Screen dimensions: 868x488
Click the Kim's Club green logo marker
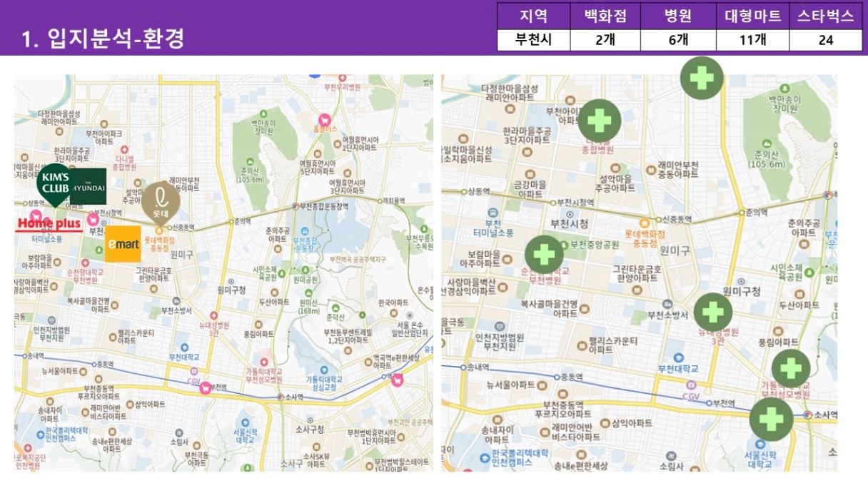54,184
